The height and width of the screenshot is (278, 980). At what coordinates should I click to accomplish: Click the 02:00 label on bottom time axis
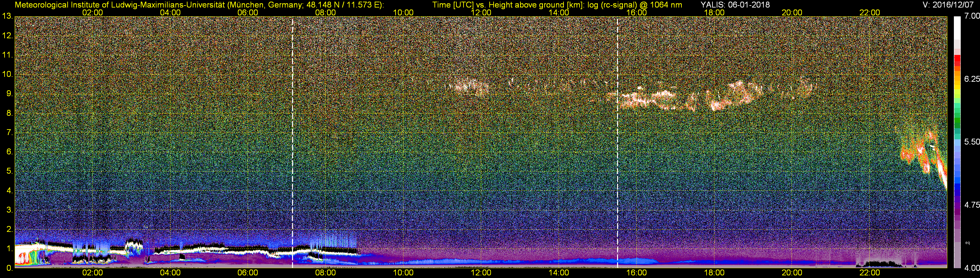coord(92,273)
